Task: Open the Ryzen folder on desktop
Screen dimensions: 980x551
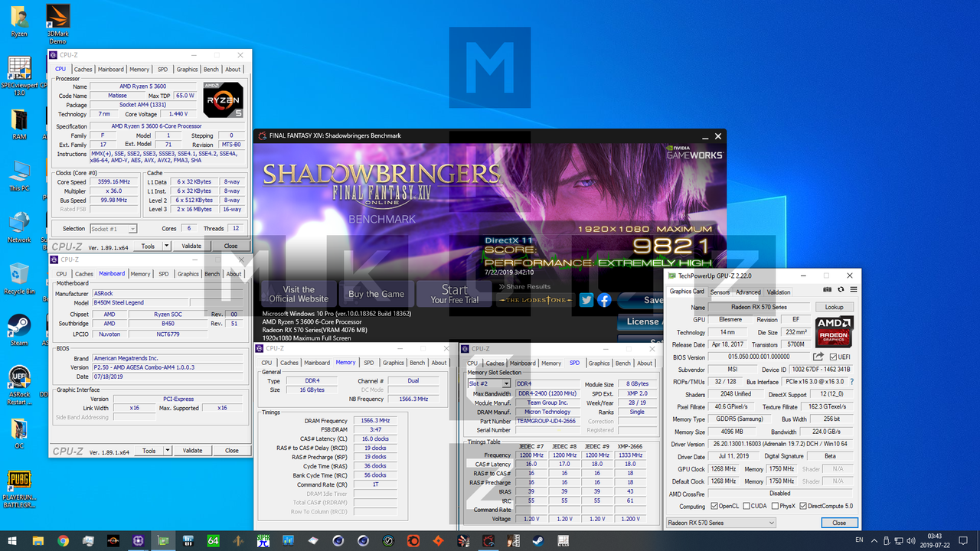Action: (x=18, y=21)
